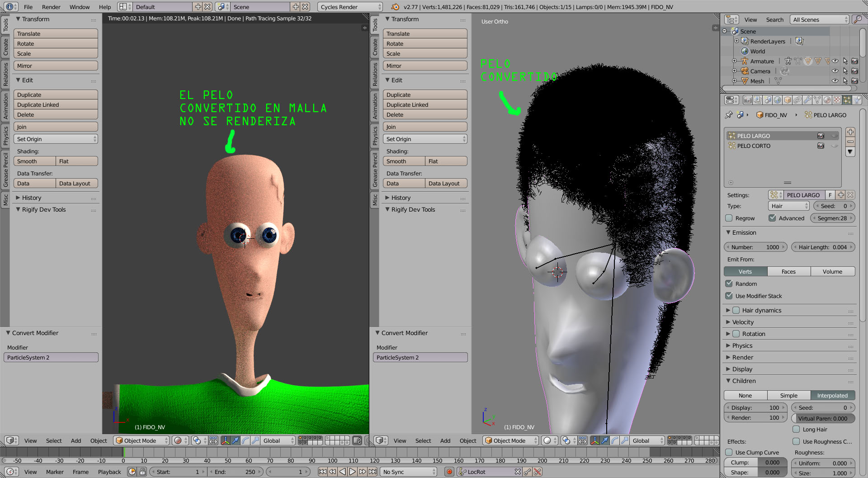868x478 pixels.
Task: Toggle Camera viewport visibility eye
Action: tap(835, 71)
